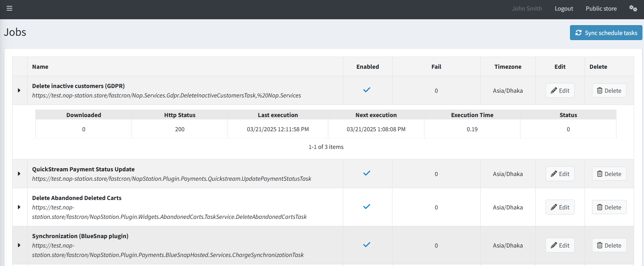Click the DeleteAbandonedCartsTask fastcron URL
Screen dimensions: 644x266
169,212
